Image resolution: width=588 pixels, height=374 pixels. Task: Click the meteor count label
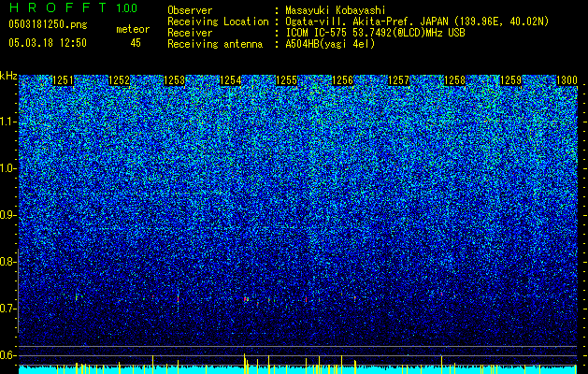pyautogui.click(x=133, y=29)
